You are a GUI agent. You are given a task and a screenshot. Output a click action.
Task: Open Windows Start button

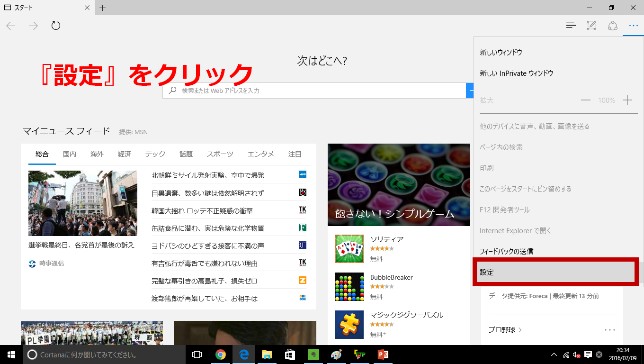click(11, 355)
